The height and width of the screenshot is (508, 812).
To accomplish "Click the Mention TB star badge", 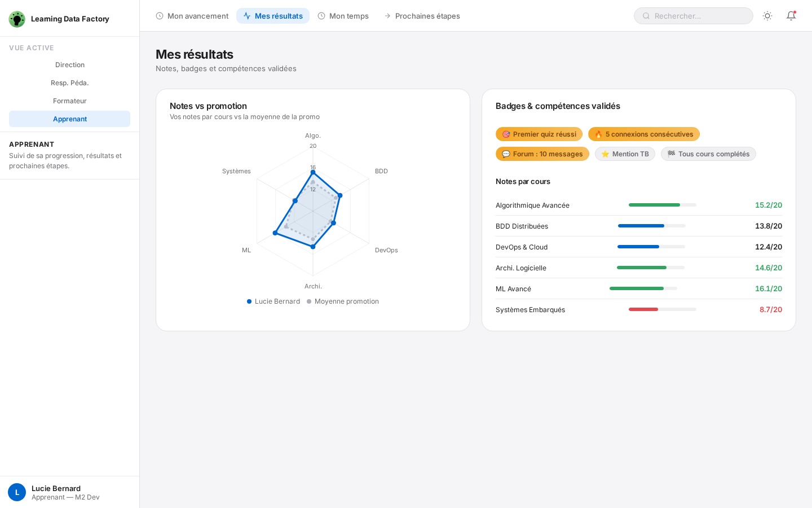I will (x=625, y=154).
